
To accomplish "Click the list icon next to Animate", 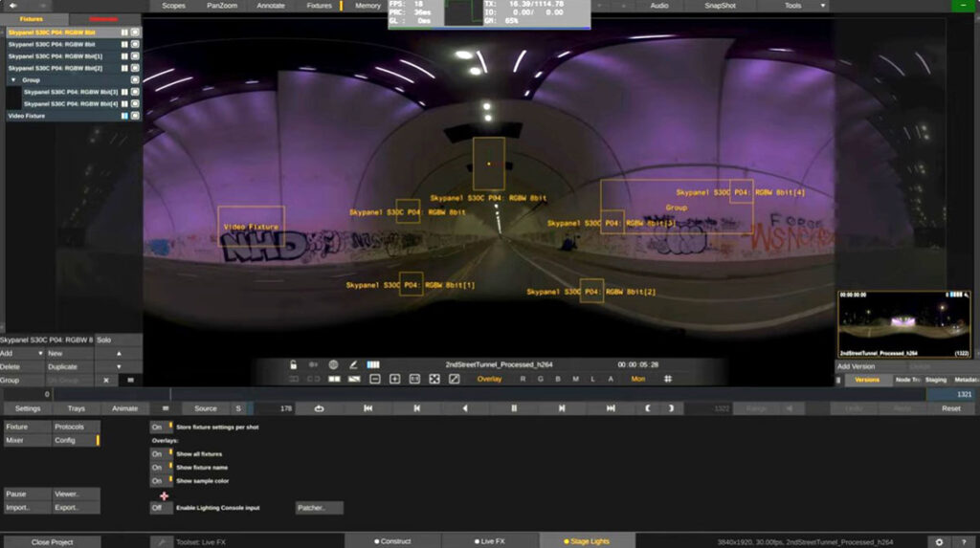I will point(165,408).
